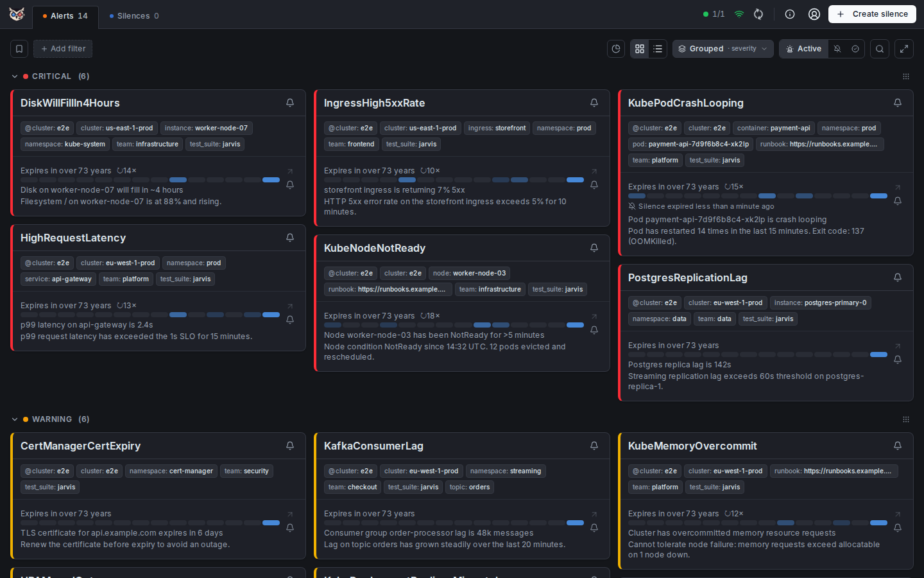Click the 'team: security' label
The image size is (924, 578).
pyautogui.click(x=246, y=471)
